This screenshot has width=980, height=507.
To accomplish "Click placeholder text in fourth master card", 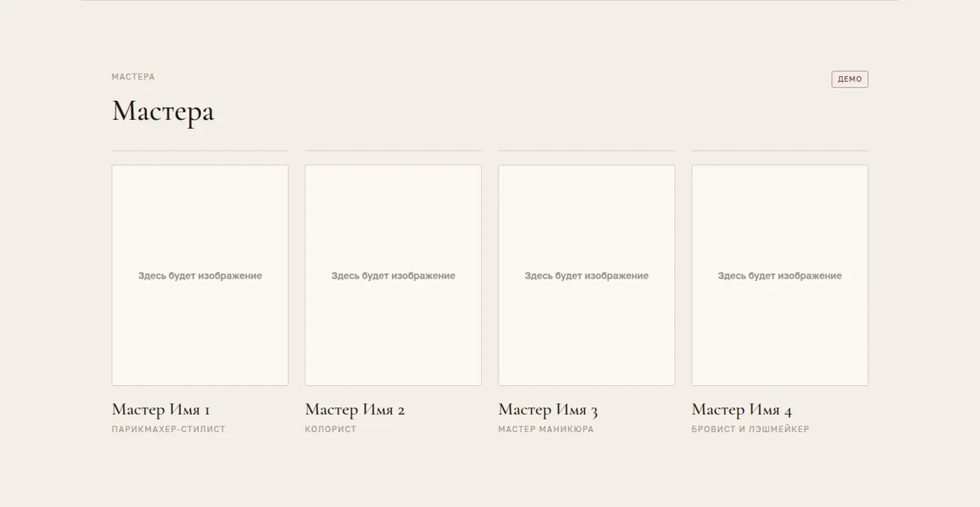I will pyautogui.click(x=780, y=276).
